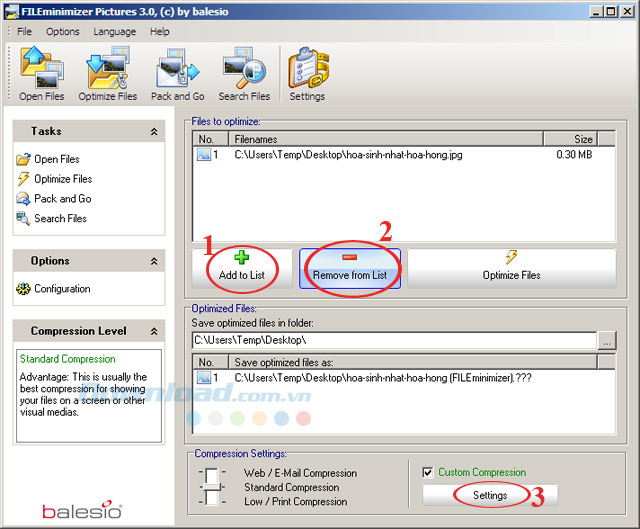Viewport: 640px width, 529px height.
Task: Click the Save optimized files as column header
Action: point(413,362)
